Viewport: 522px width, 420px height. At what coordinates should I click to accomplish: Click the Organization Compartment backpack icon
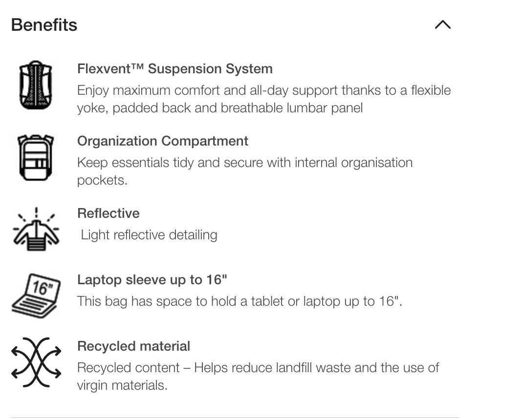(36, 157)
